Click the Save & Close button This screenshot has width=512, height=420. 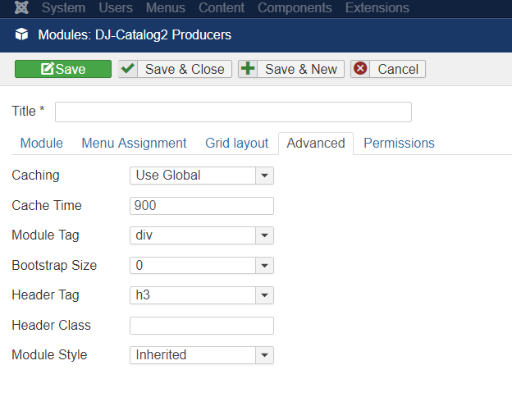point(175,69)
